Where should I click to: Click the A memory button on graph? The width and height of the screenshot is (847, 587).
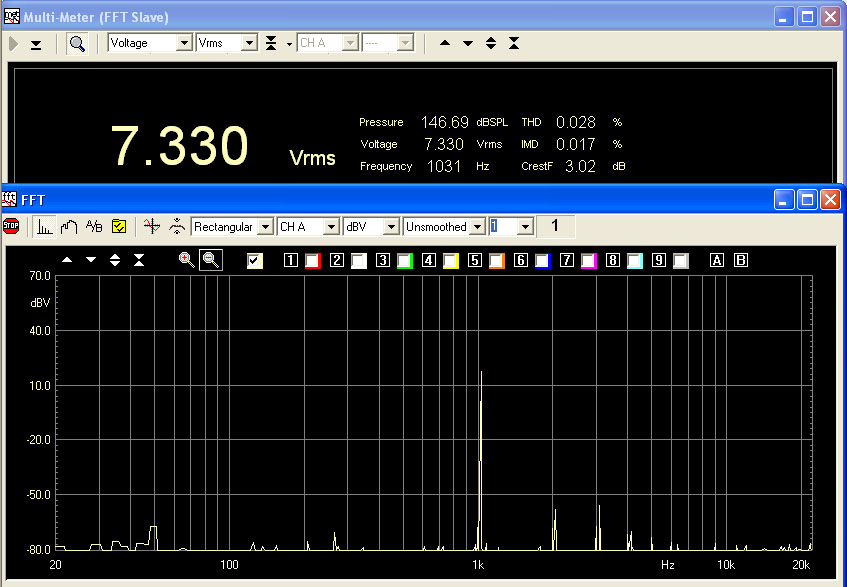tap(717, 261)
